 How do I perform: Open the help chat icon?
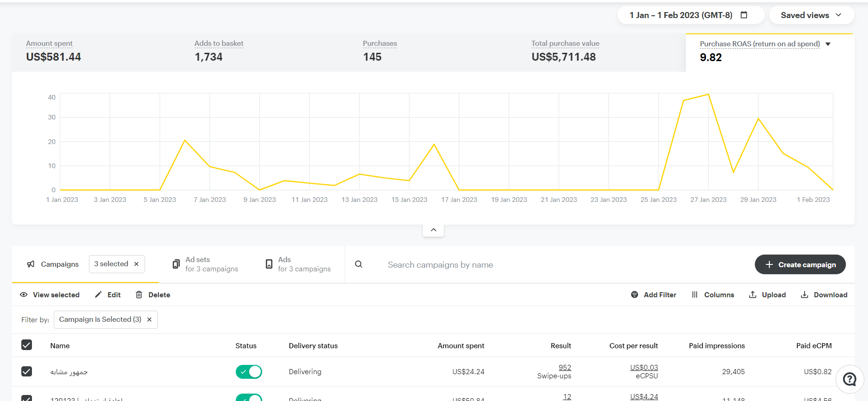(x=849, y=379)
